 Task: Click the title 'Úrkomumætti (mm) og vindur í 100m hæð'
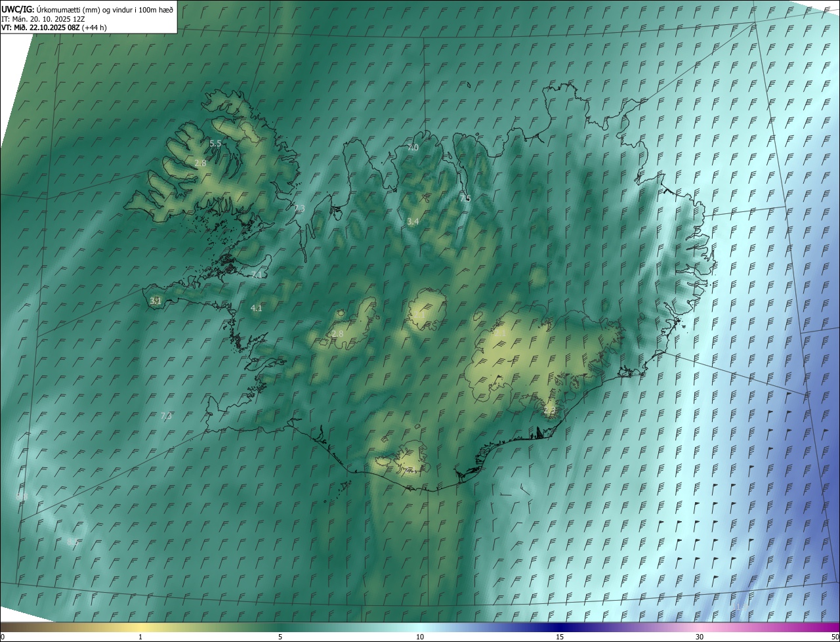tap(105, 9)
